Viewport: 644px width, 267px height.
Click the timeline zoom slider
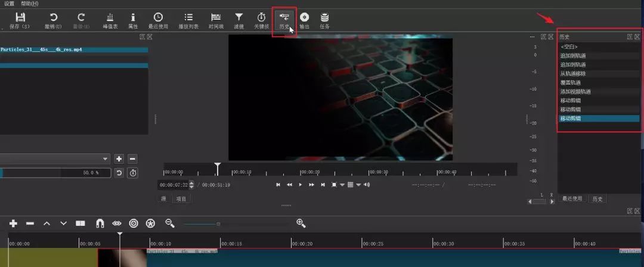236,224
